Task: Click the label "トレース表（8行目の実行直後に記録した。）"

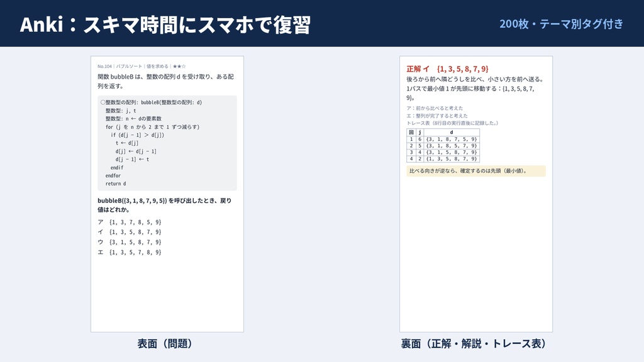Action: coord(452,123)
